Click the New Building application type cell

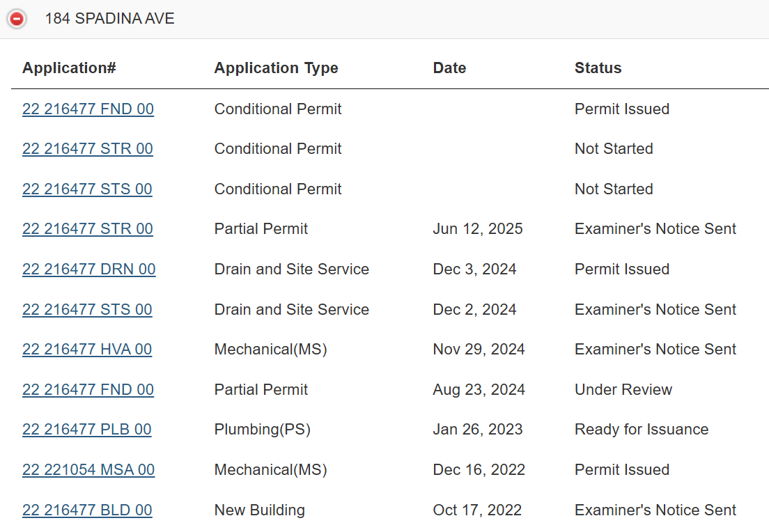pyautogui.click(x=259, y=510)
